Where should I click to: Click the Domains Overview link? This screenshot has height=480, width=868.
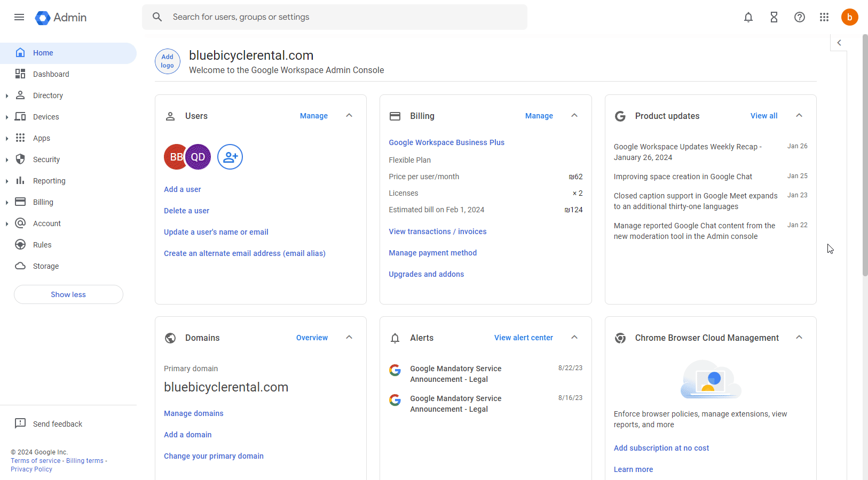[x=312, y=338]
